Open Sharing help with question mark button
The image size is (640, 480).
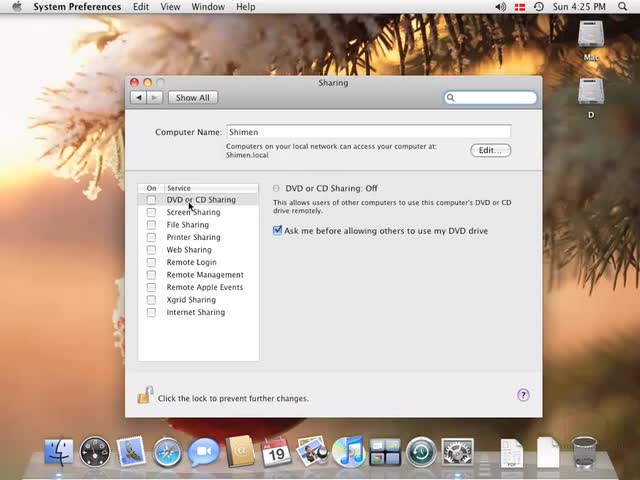click(523, 395)
